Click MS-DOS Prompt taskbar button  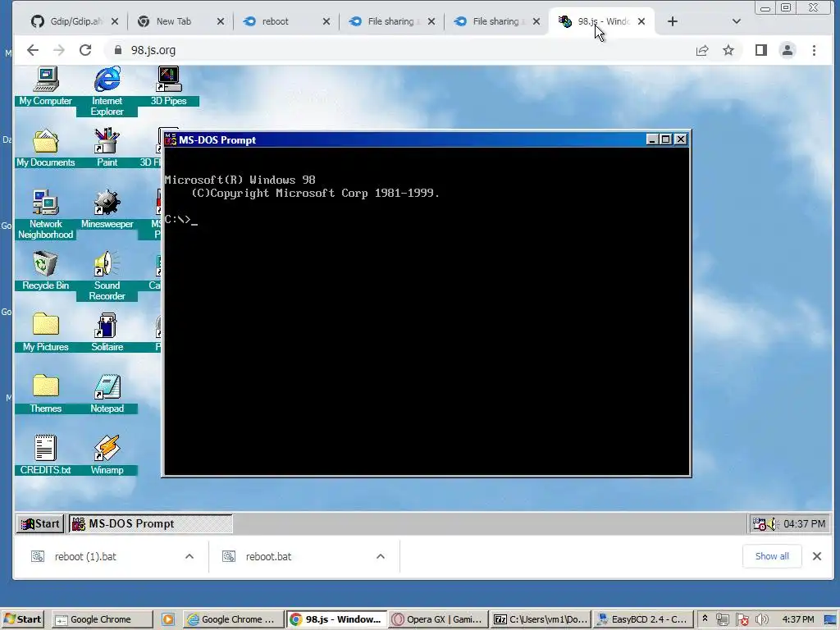150,523
